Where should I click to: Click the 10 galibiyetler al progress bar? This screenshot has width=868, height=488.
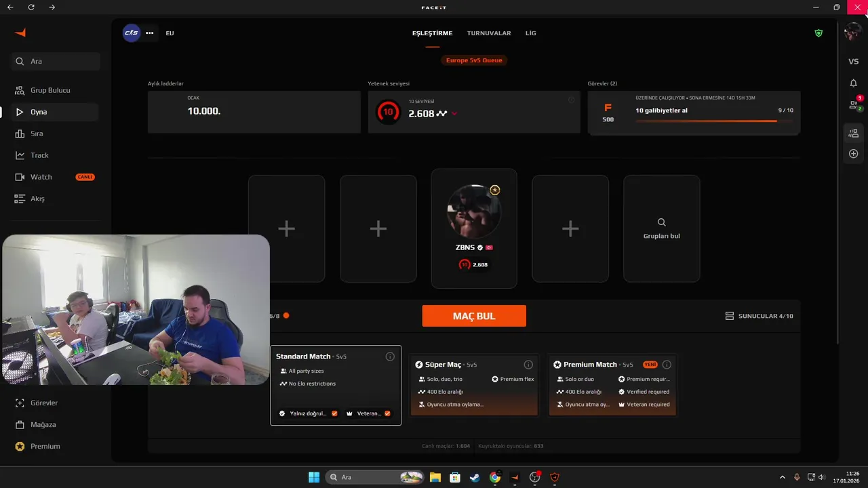point(714,121)
